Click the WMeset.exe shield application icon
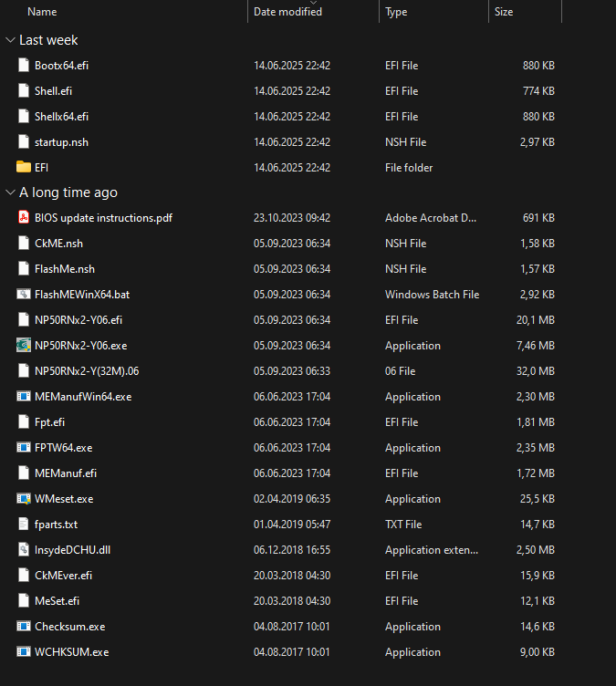The width and height of the screenshot is (616, 686). [24, 498]
